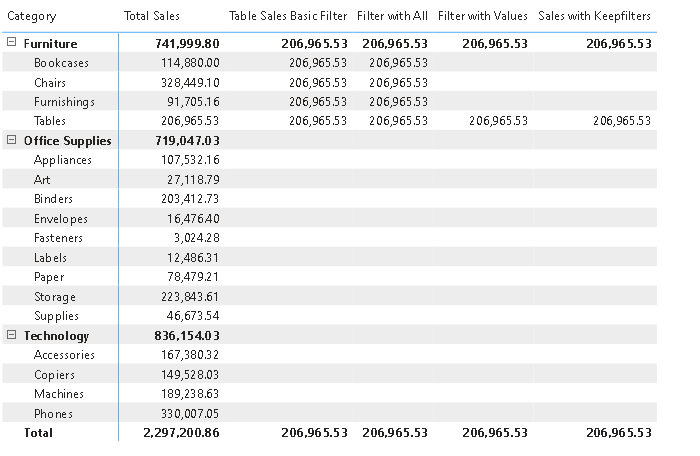Collapse the Technology category group
Image resolution: width=700 pixels, height=456 pixels.
11,336
